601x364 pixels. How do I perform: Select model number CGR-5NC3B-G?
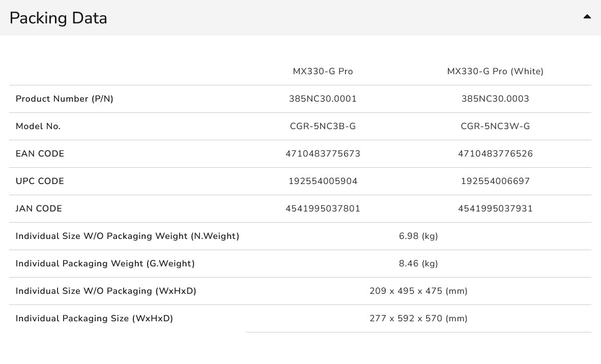pos(323,127)
